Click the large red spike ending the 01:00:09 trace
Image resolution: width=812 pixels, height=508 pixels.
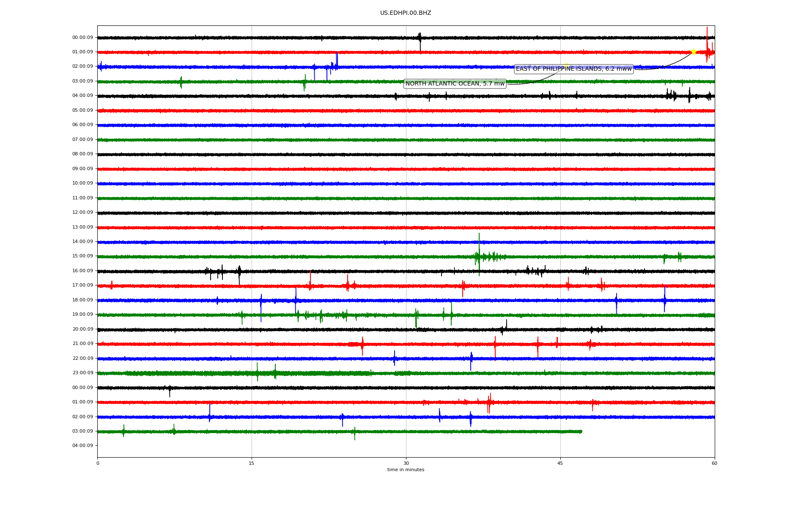[707, 44]
